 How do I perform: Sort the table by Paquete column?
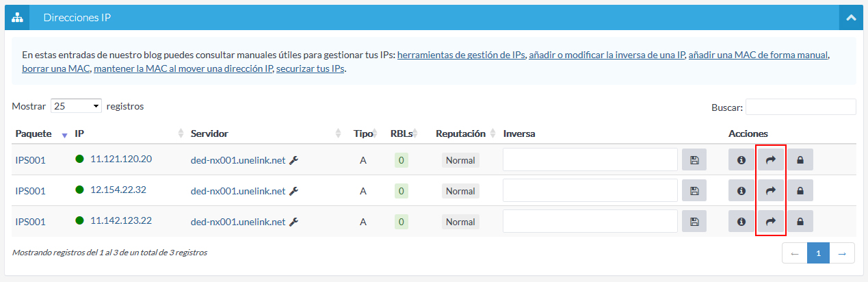pyautogui.click(x=34, y=133)
